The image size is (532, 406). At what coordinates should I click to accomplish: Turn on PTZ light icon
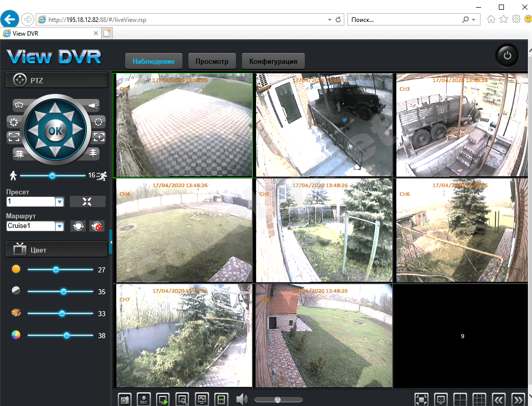pyautogui.click(x=92, y=105)
